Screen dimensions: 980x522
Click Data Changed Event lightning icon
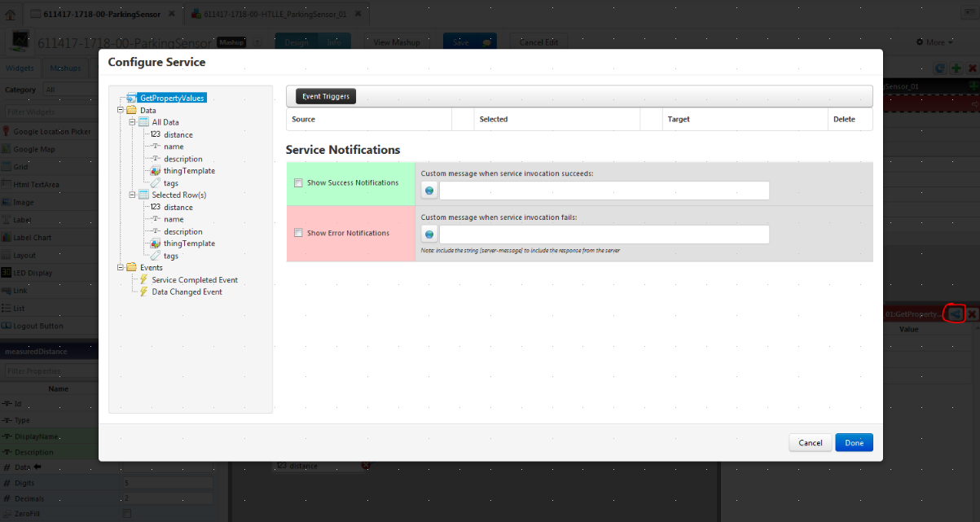(x=143, y=292)
